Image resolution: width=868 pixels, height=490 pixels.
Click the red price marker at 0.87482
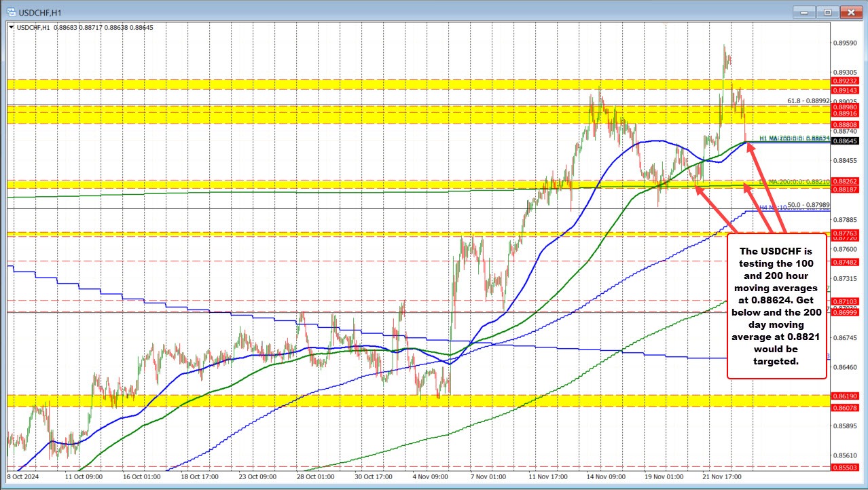coord(845,261)
